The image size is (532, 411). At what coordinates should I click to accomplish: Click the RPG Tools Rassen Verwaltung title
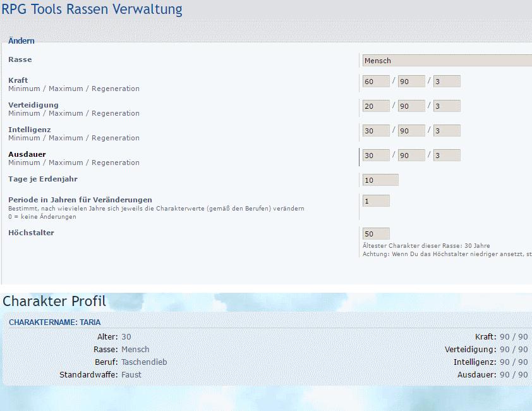pyautogui.click(x=92, y=9)
